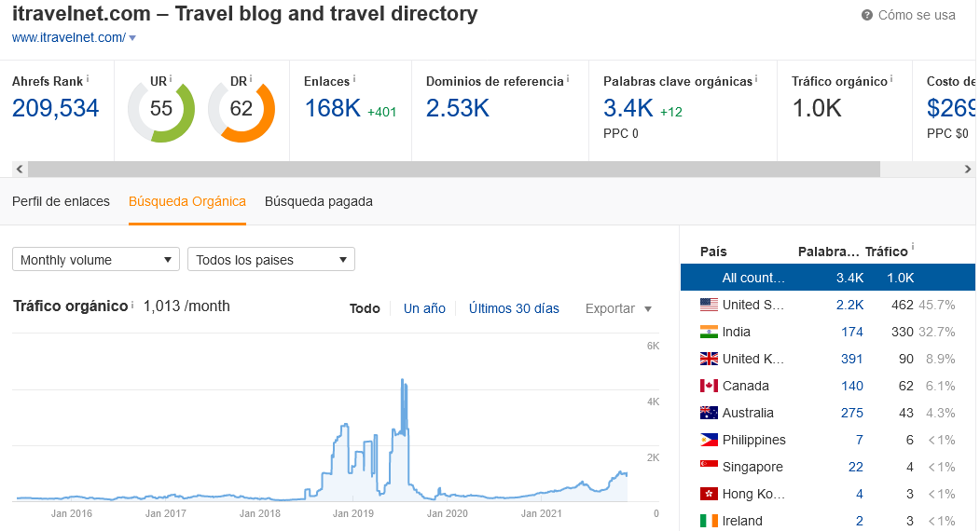Open the 168K Enlaces value
Screen dimensions: 980x531
tap(333, 109)
